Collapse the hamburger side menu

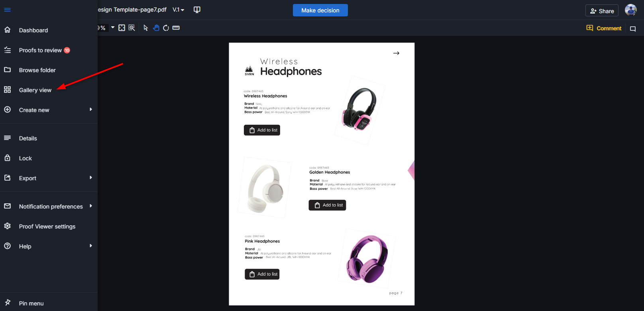click(x=8, y=10)
